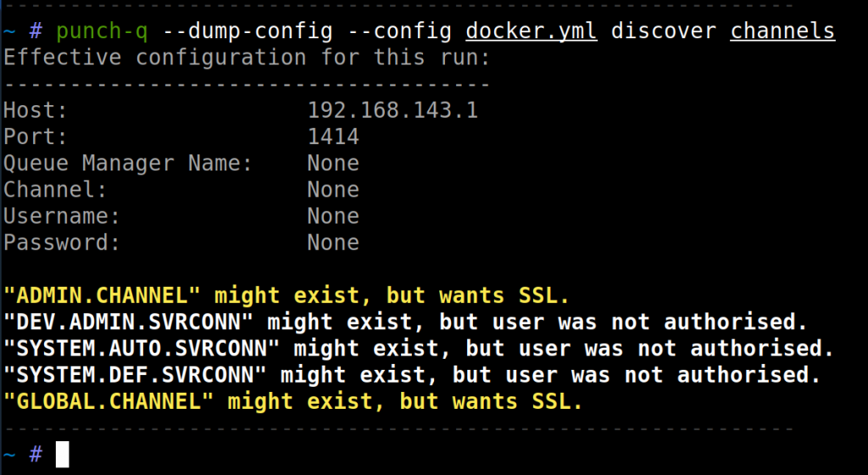Click the None value beside Channel
Screen dimensions: 868x475
pos(333,189)
